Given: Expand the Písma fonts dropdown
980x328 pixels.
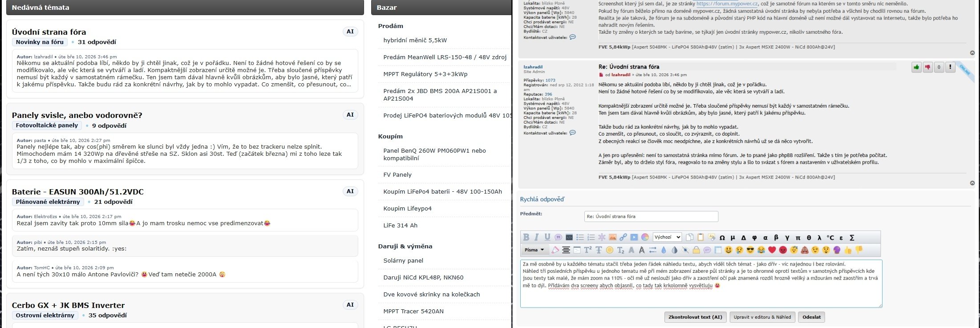Looking at the screenshot, I should (x=535, y=250).
